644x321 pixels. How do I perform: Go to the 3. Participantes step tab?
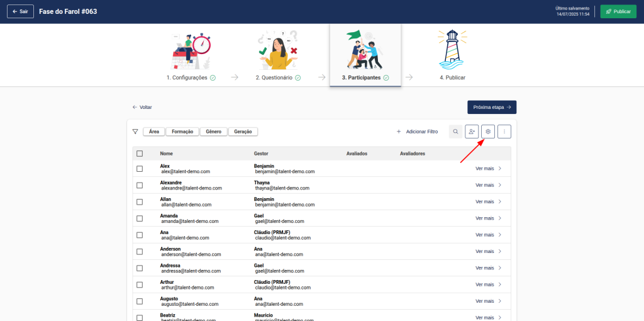pos(365,77)
